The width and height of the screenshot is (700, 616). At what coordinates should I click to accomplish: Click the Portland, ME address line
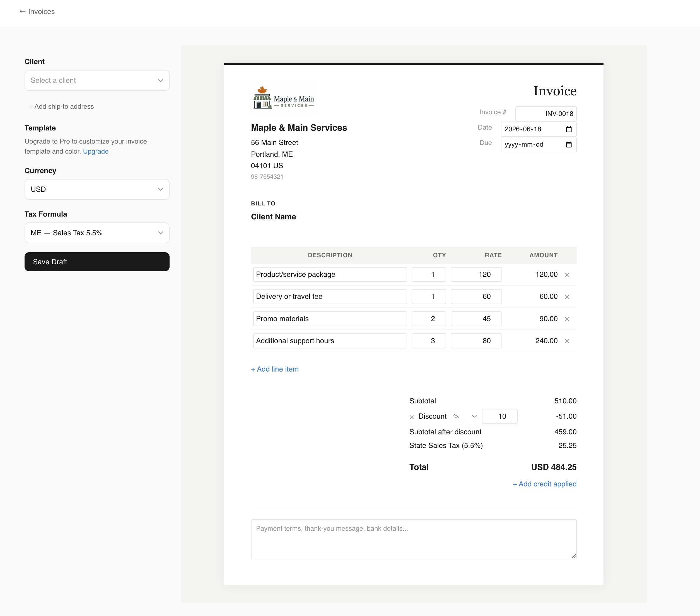(x=272, y=154)
